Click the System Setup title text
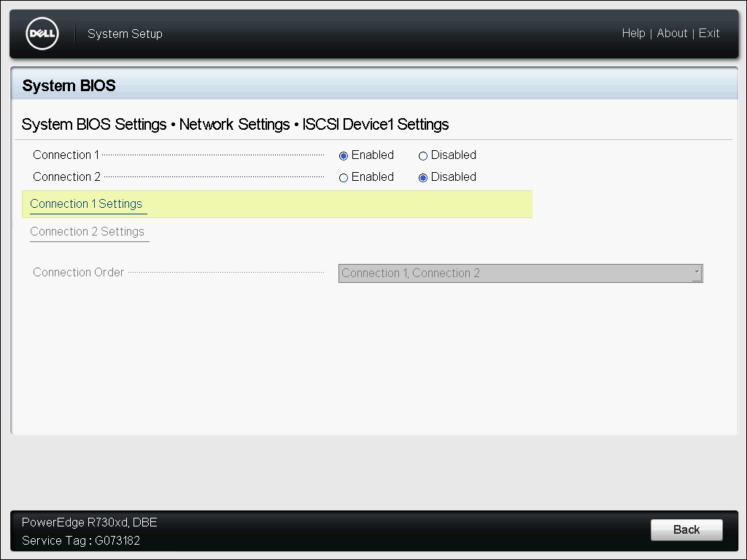The image size is (747, 560). [125, 34]
